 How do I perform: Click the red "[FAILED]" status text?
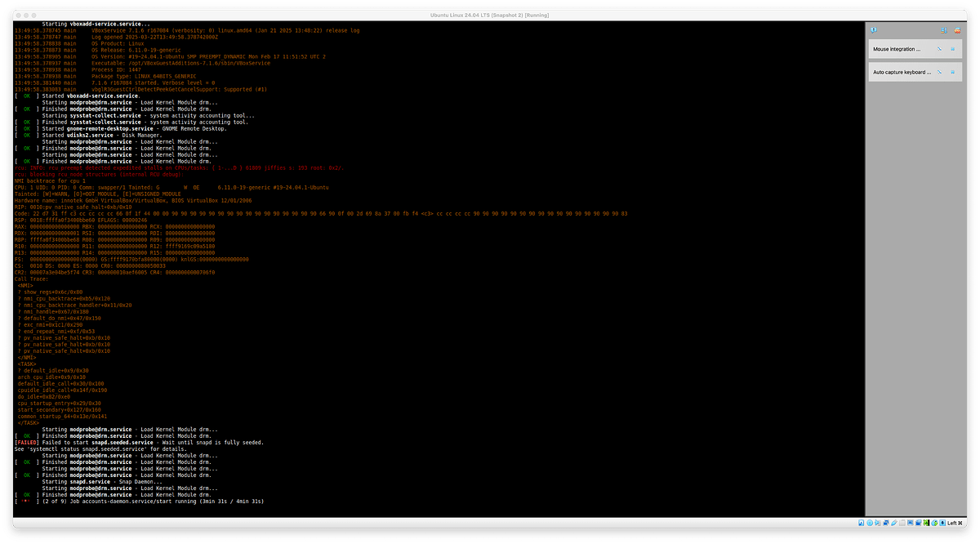(x=26, y=442)
